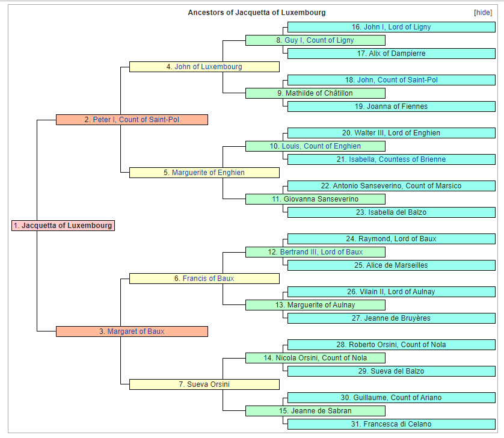Click the Jeanne de Sabran box

click(315, 411)
